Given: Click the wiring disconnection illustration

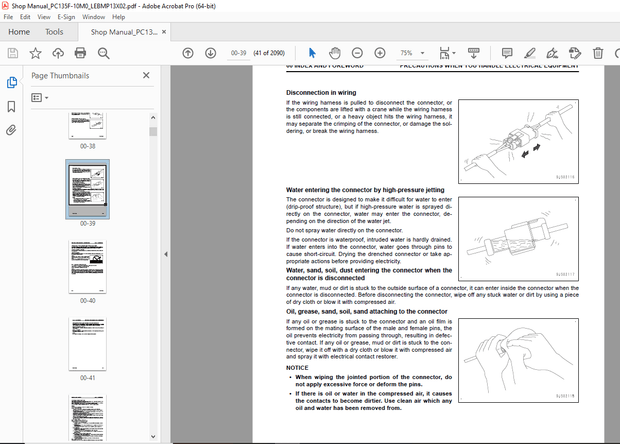Looking at the screenshot, I should [518, 142].
